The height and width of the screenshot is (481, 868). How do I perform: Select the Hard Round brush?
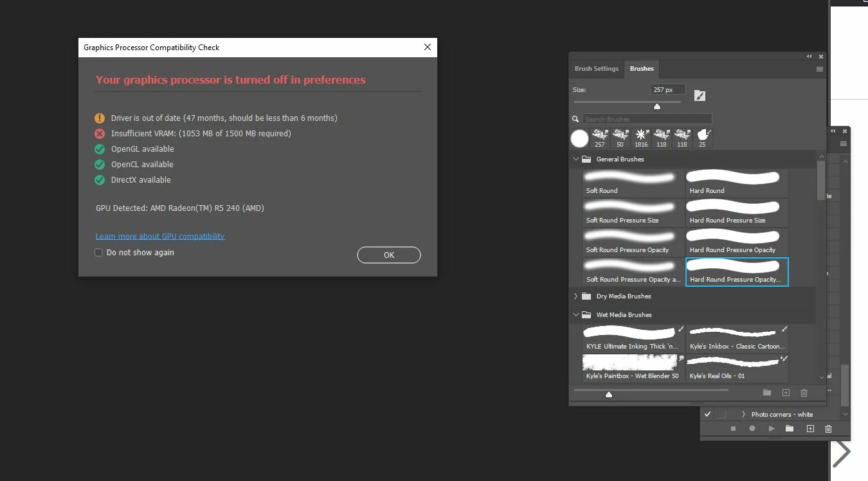pos(737,183)
